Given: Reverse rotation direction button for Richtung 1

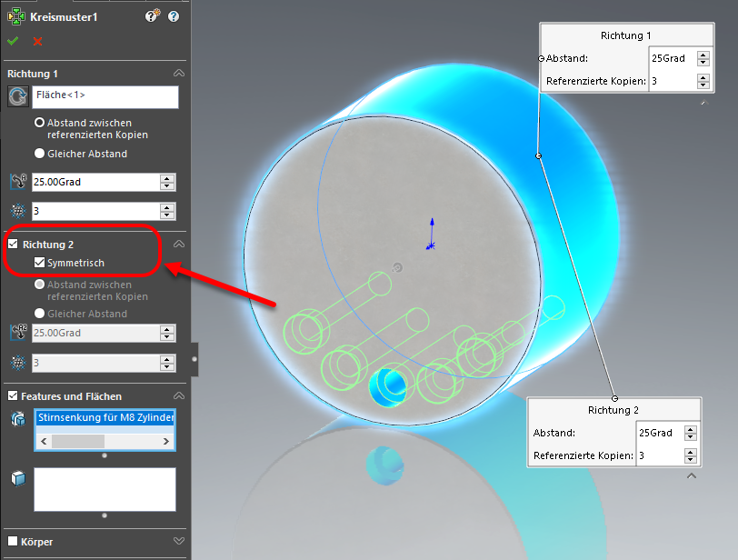Looking at the screenshot, I should [x=18, y=97].
